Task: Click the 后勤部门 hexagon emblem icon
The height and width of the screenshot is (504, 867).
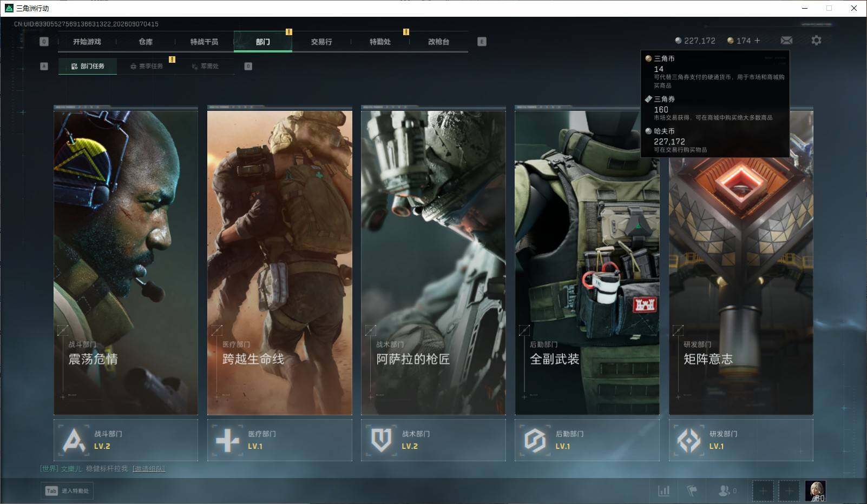Action: click(535, 440)
